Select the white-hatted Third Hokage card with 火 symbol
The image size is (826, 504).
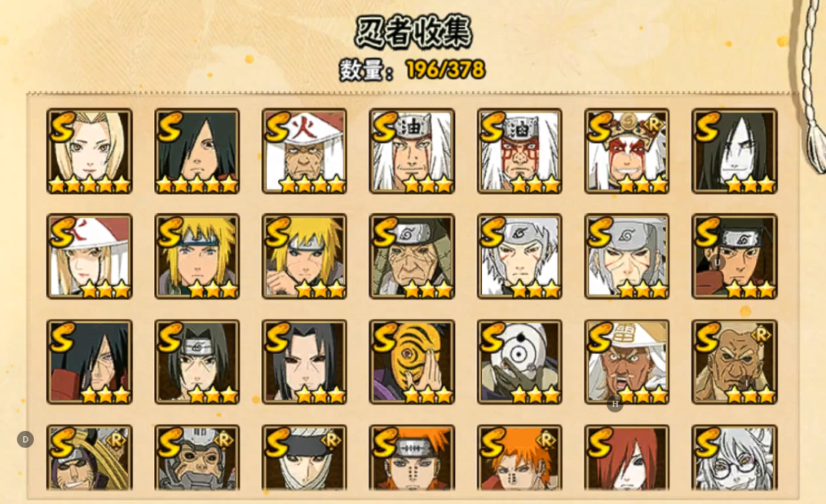pyautogui.click(x=304, y=151)
